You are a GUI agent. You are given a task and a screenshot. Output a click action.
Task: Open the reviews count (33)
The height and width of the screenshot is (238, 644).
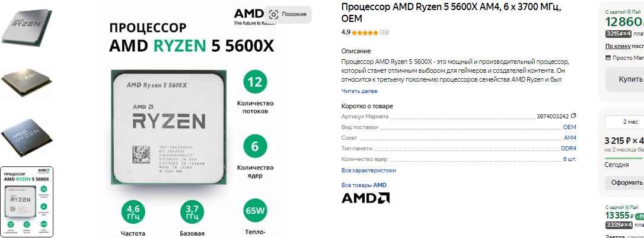(384, 32)
